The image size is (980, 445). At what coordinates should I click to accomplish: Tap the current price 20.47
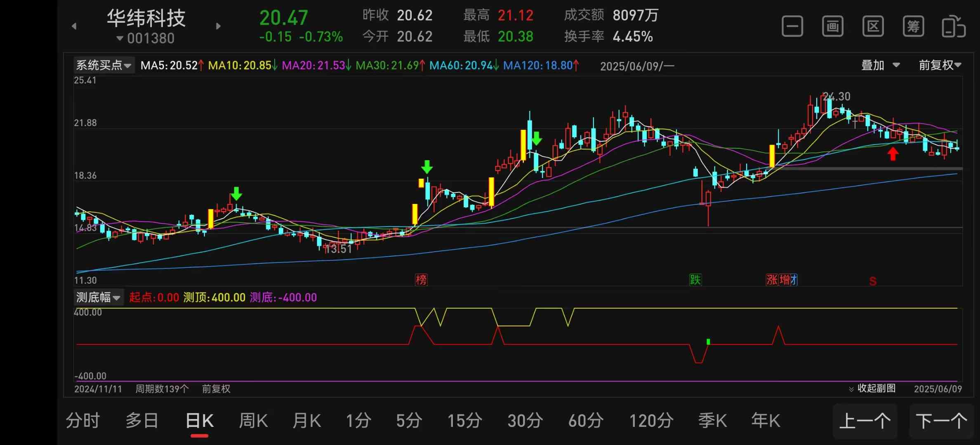(x=284, y=18)
